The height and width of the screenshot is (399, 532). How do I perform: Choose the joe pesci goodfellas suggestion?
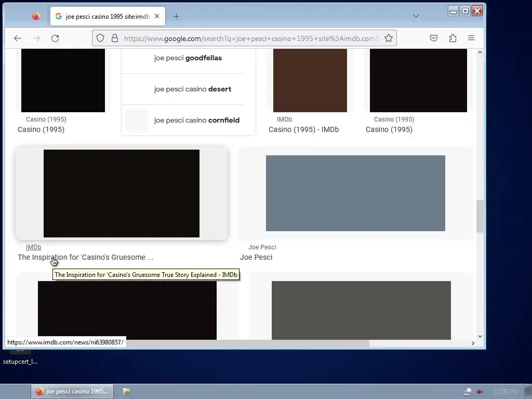[188, 58]
